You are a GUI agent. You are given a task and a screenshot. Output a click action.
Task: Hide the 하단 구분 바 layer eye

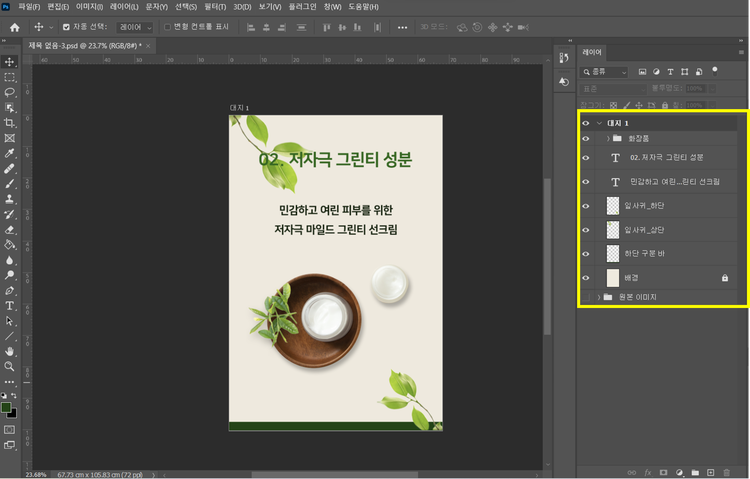pyautogui.click(x=585, y=254)
